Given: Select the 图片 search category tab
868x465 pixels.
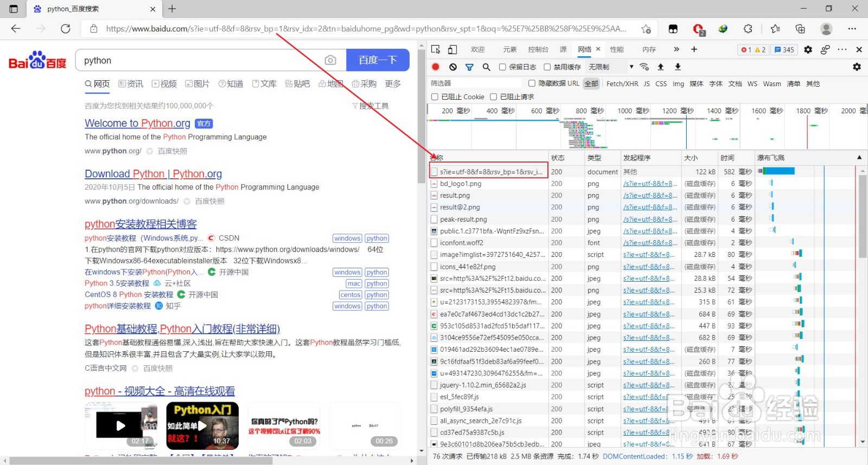Looking at the screenshot, I should coord(197,83).
